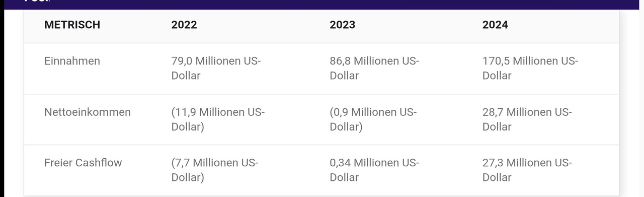
Task: Select the 170,5 Millionen revenue cell
Action: pos(530,68)
